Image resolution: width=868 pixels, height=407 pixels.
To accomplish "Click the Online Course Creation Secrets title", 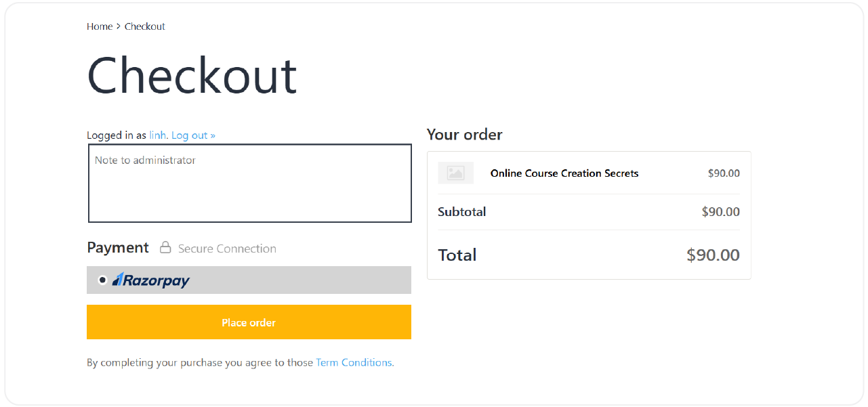I will (564, 173).
